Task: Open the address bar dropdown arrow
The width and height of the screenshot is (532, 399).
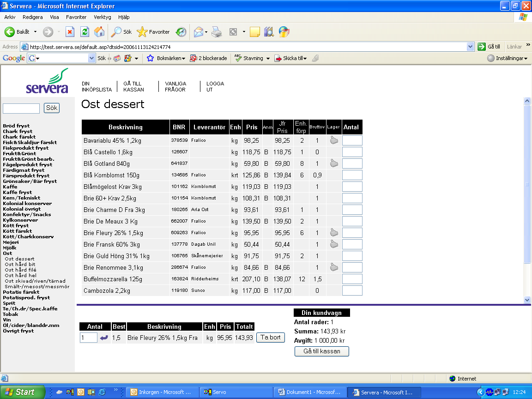Action: [x=470, y=47]
